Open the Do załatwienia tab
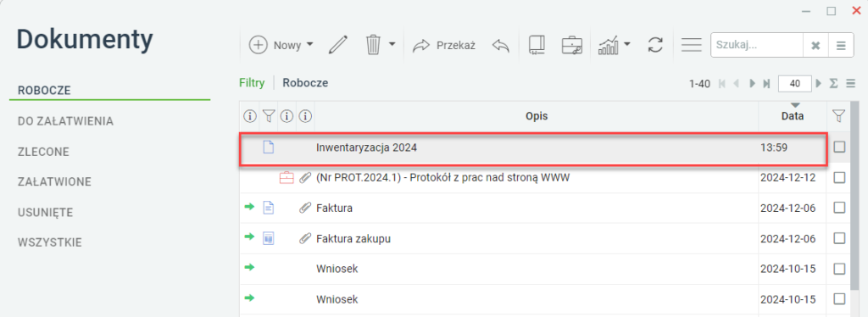868x317 pixels. pos(66,120)
